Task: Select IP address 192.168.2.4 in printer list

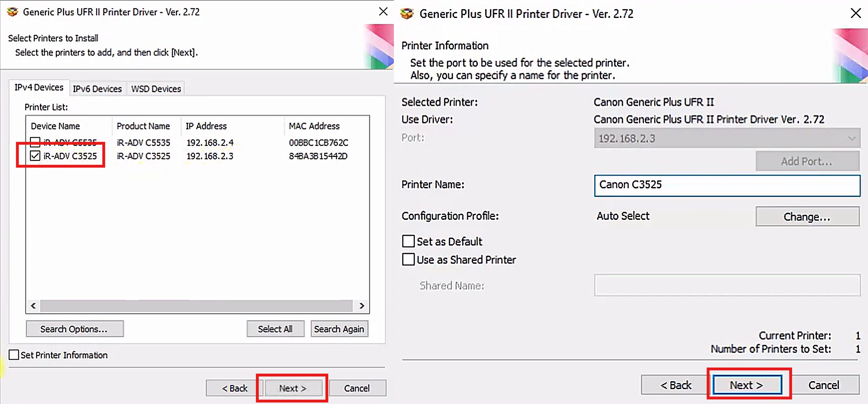Action: (x=210, y=143)
